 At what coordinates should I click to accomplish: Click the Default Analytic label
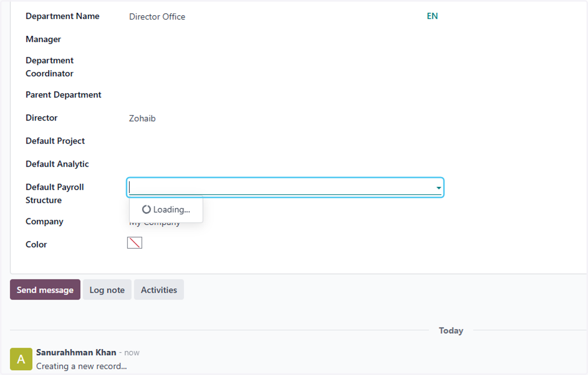click(x=57, y=164)
